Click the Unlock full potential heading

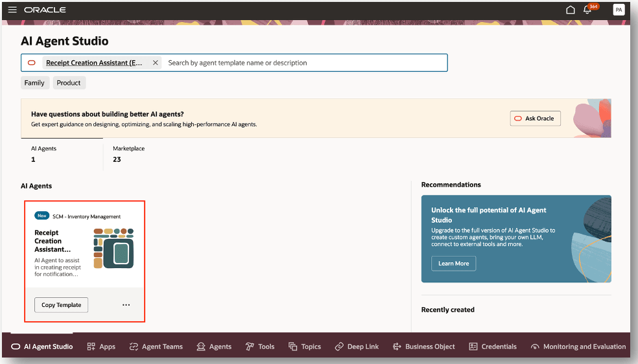(489, 215)
